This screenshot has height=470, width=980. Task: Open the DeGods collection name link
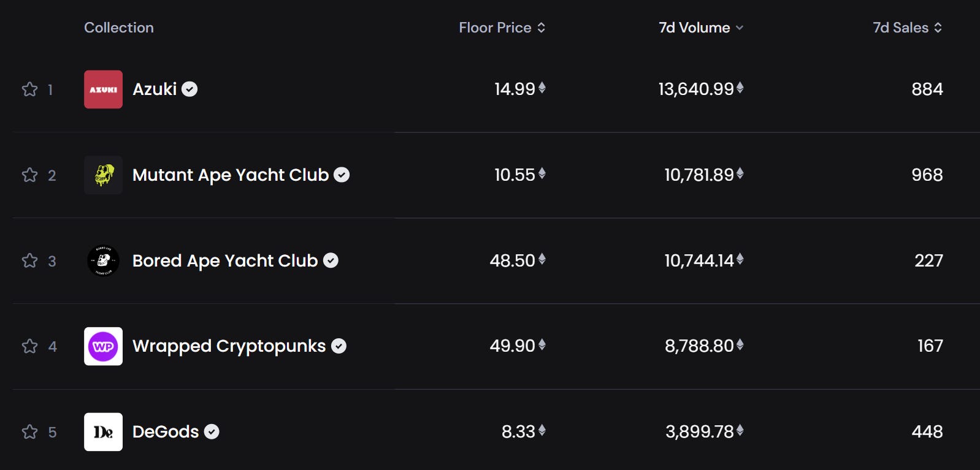click(166, 432)
